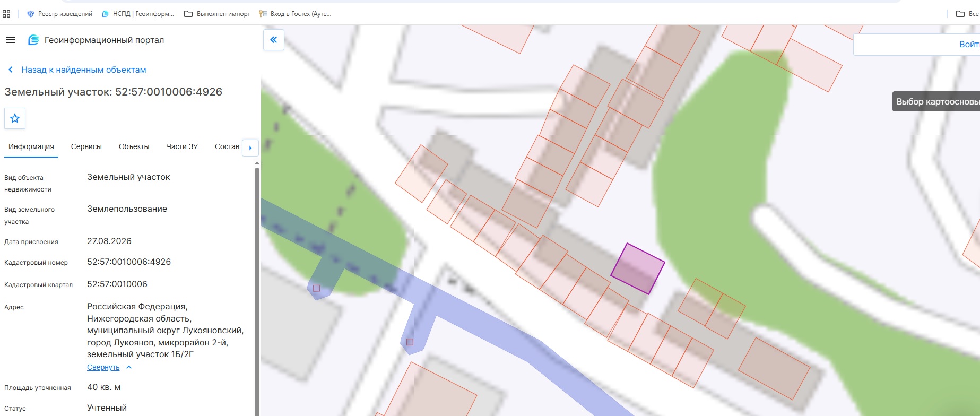
Task: Collapse the side panel with the double-chevron button
Action: pyautogui.click(x=274, y=40)
